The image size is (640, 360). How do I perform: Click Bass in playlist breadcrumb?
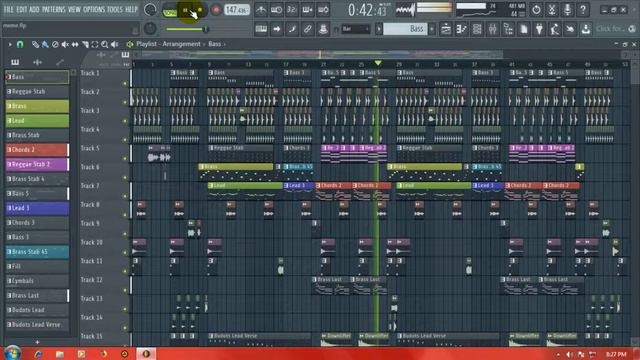(x=214, y=44)
